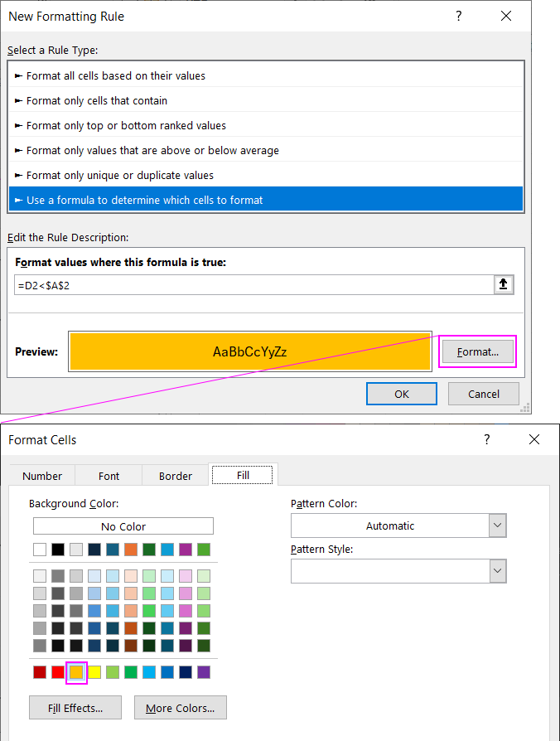The height and width of the screenshot is (741, 560).
Task: Switch to the Number tab
Action: (x=42, y=476)
